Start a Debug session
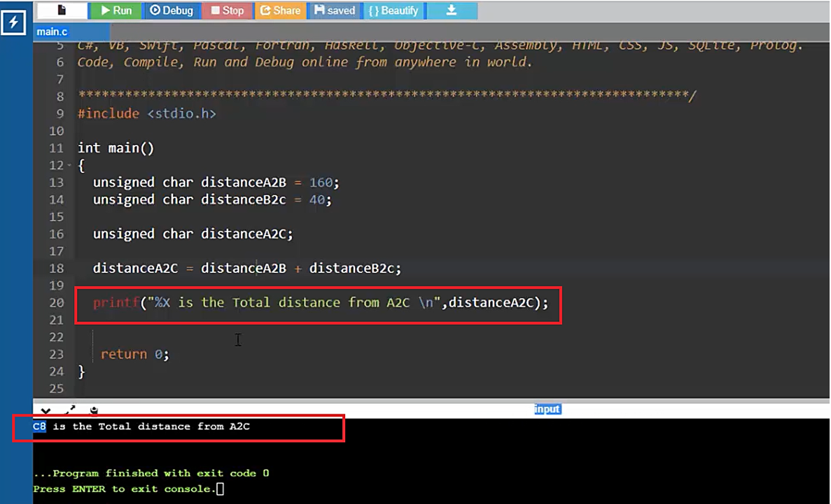The height and width of the screenshot is (504, 831). (172, 10)
